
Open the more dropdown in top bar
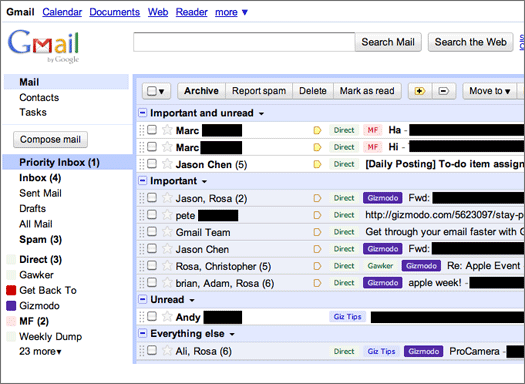[x=231, y=12]
